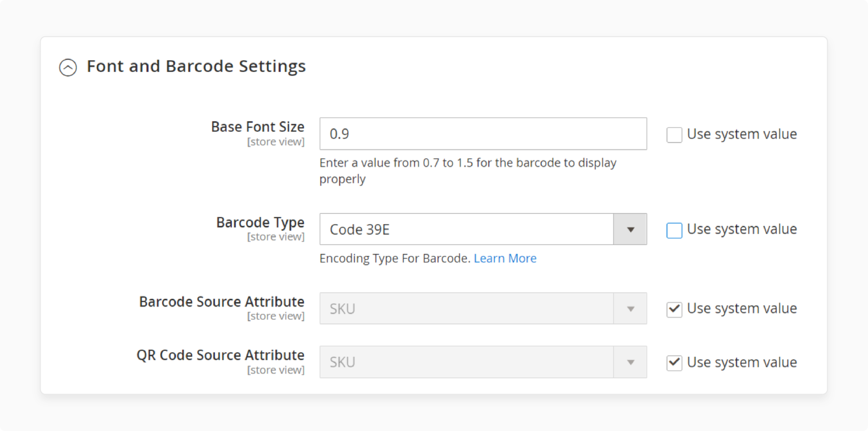Uncheck Use system value for QR Code Source Attribute

pyautogui.click(x=674, y=363)
